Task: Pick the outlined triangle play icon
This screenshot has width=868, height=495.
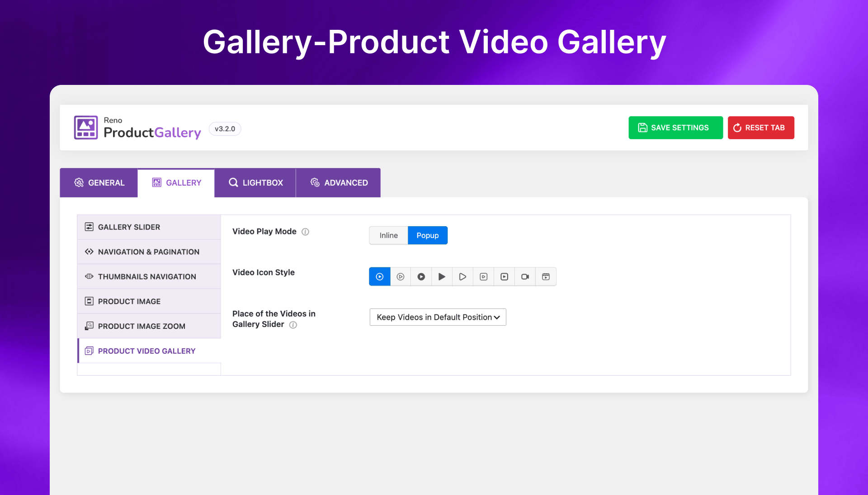Action: click(462, 276)
